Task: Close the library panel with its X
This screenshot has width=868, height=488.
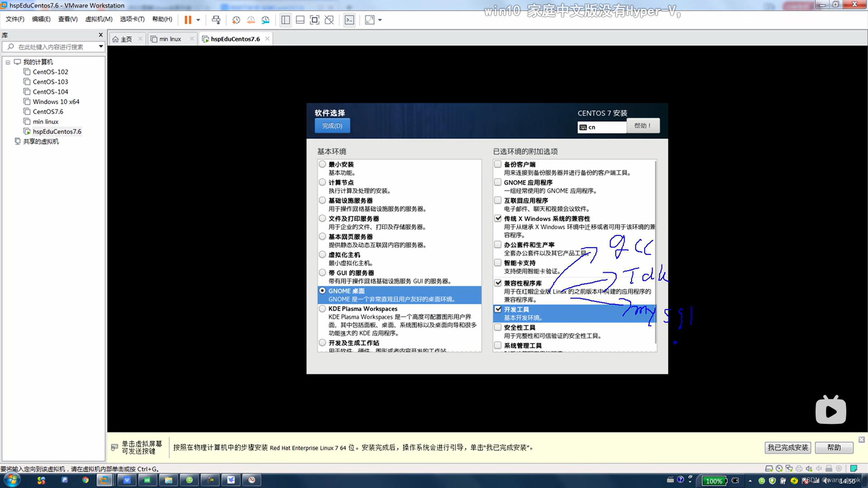Action: point(101,35)
